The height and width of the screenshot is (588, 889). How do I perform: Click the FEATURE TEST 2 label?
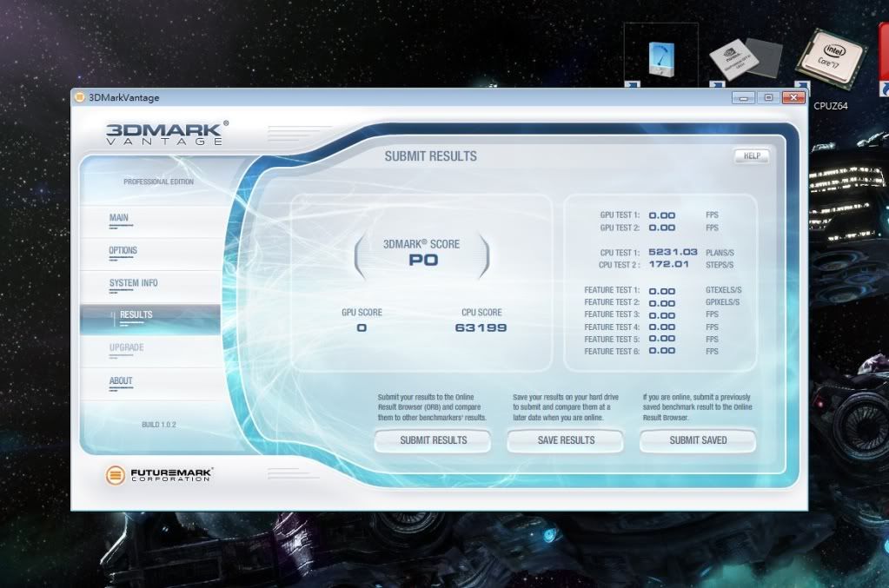point(612,302)
